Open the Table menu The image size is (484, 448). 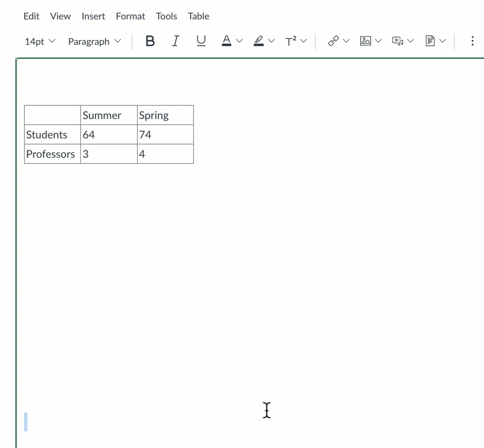[199, 16]
